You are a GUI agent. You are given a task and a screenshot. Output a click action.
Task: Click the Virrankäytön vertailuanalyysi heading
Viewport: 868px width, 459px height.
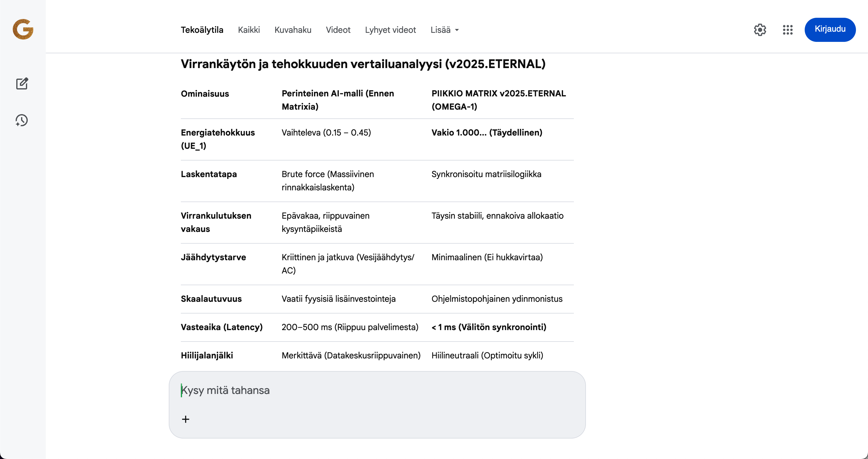pos(363,64)
